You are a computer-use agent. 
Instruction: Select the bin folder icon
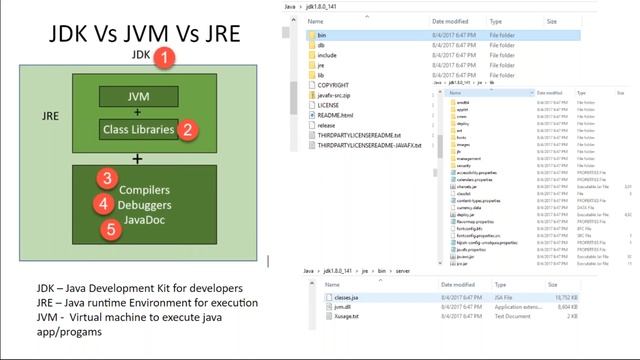312,35
